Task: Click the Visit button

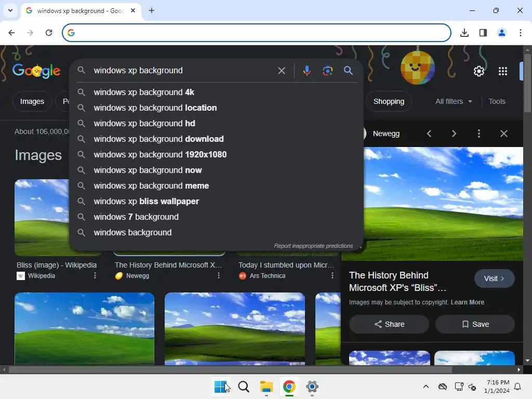Action: pos(495,278)
